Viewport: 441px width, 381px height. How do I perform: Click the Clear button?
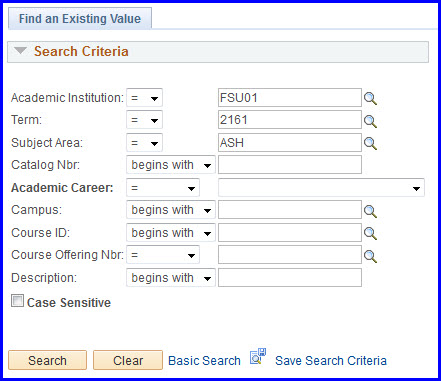pos(128,360)
